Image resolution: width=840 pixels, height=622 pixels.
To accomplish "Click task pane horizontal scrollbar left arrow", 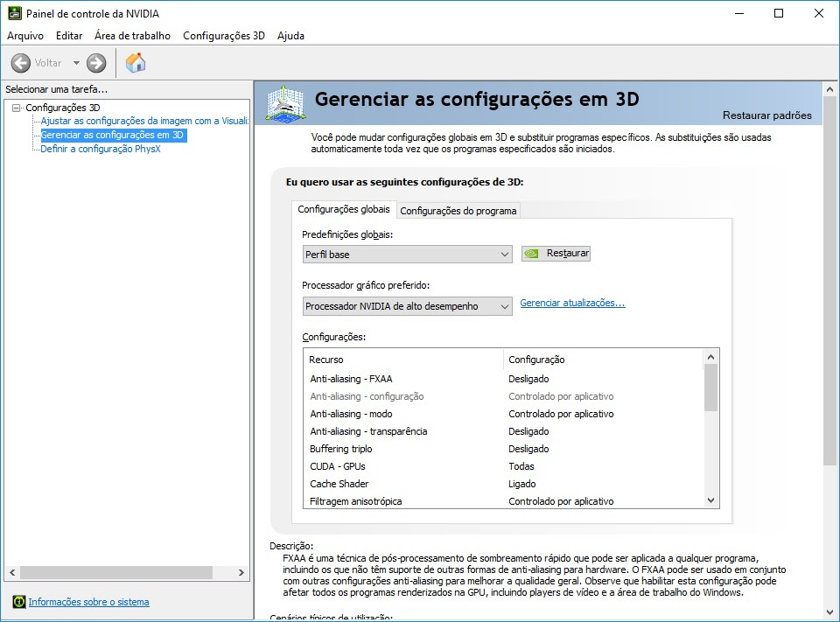I will 12,573.
